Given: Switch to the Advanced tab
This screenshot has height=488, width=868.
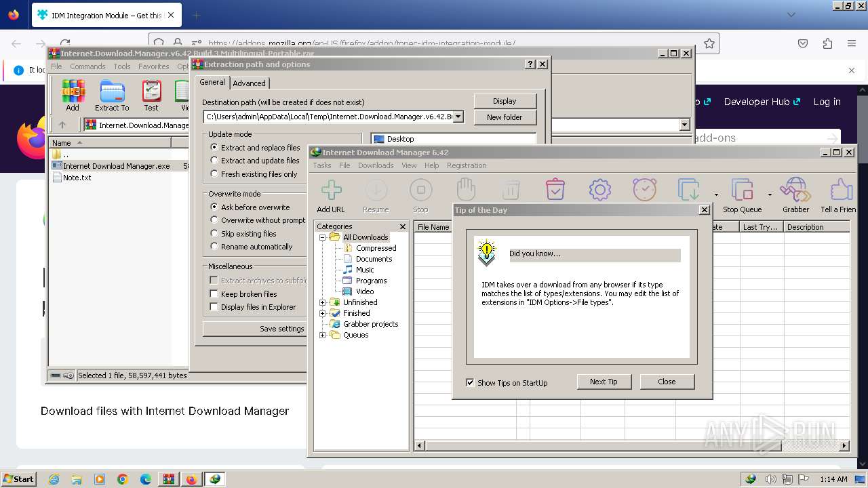Looking at the screenshot, I should (250, 83).
